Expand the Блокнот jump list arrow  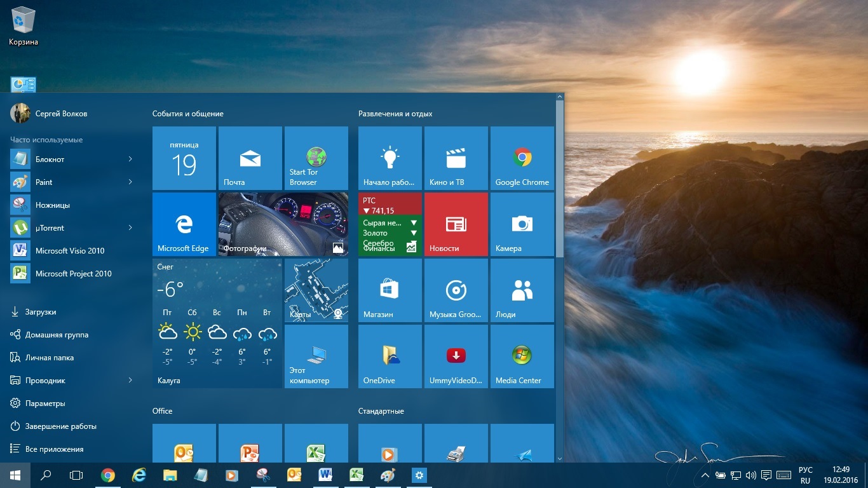pos(130,159)
